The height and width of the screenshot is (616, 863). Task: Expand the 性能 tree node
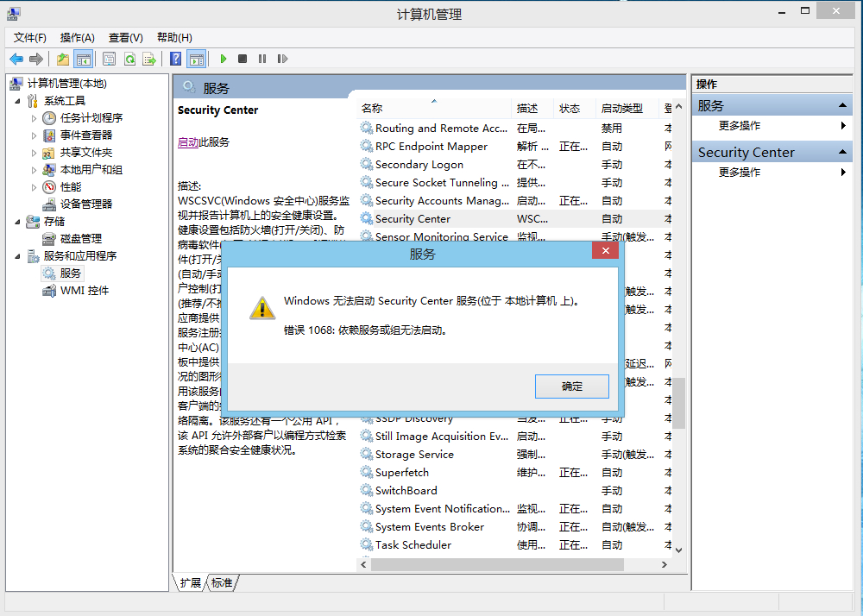tap(35, 187)
